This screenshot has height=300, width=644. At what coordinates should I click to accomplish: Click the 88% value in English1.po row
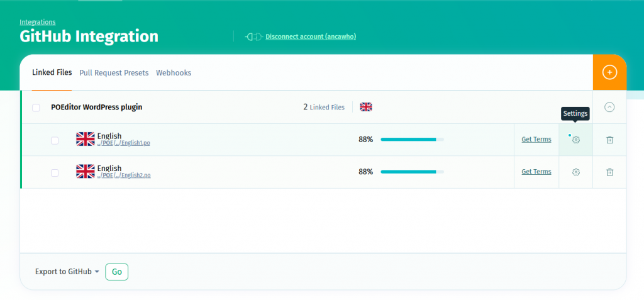[x=365, y=140]
